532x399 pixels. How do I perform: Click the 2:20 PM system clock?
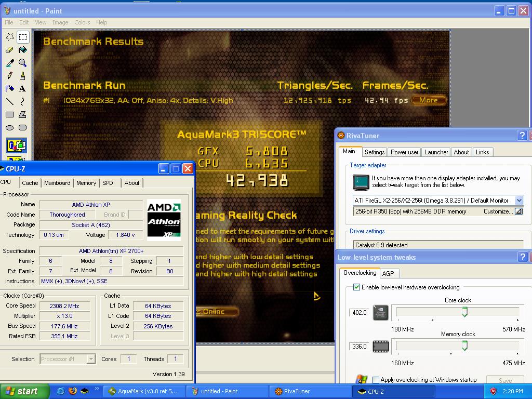click(512, 391)
